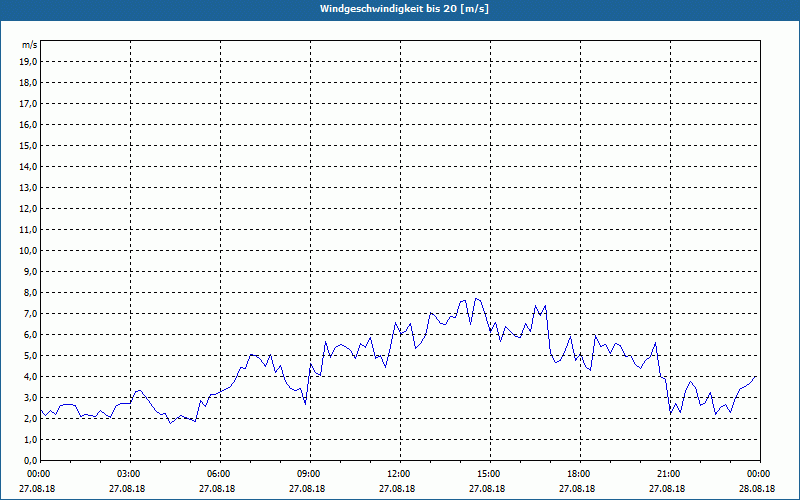Click the 5,0 y-axis value
This screenshot has width=800, height=500.
(x=30, y=356)
